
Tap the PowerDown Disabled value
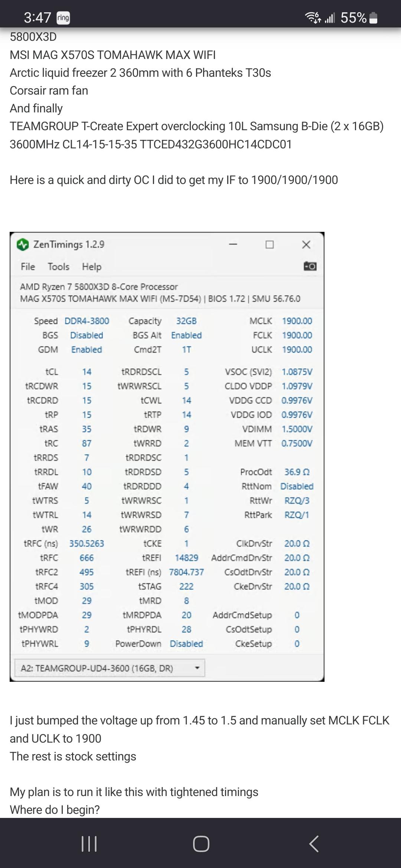[x=186, y=644]
